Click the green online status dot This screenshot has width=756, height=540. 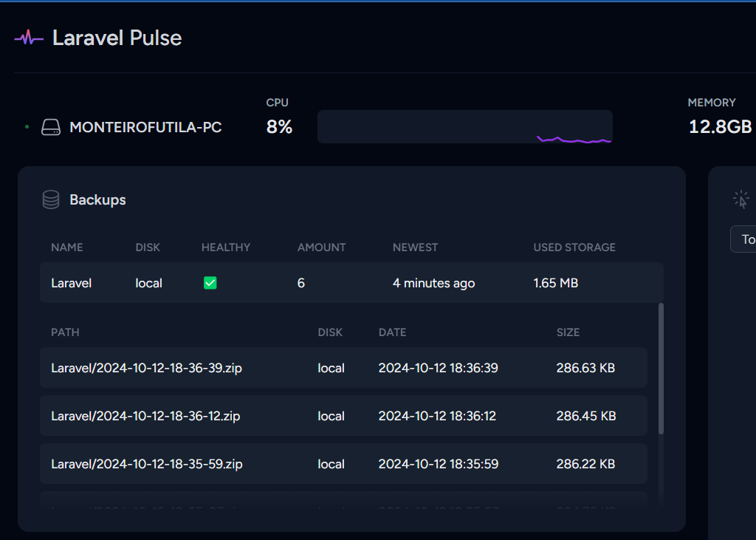pyautogui.click(x=27, y=127)
